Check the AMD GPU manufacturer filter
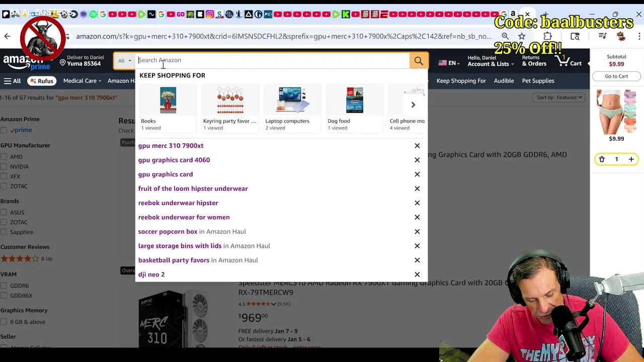The height and width of the screenshot is (362, 644). (x=4, y=157)
